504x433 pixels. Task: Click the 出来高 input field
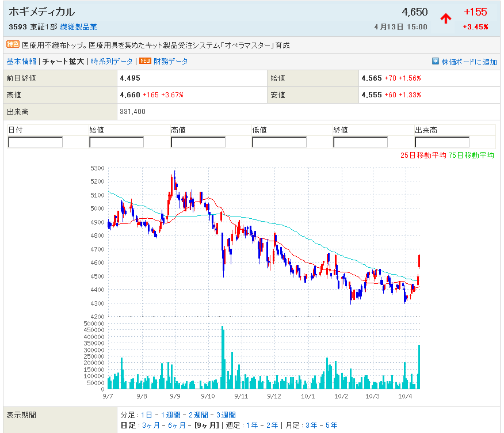click(x=442, y=142)
